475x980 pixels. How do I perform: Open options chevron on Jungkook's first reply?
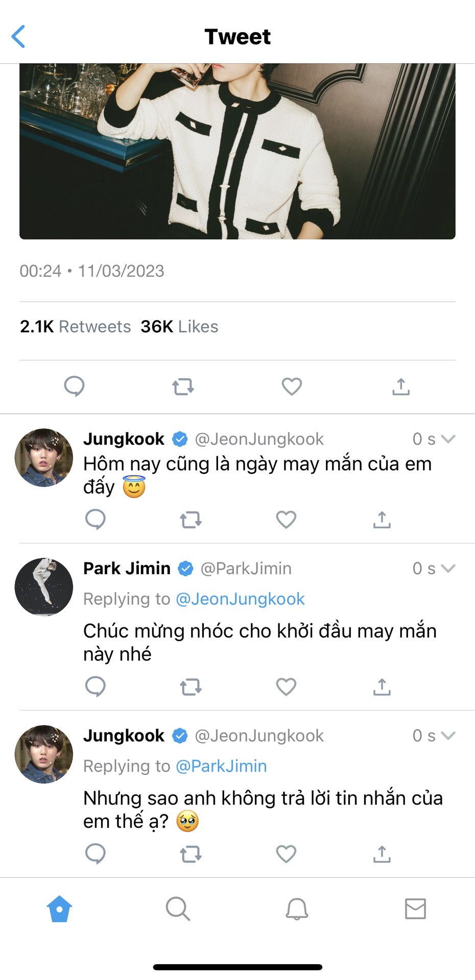448,439
